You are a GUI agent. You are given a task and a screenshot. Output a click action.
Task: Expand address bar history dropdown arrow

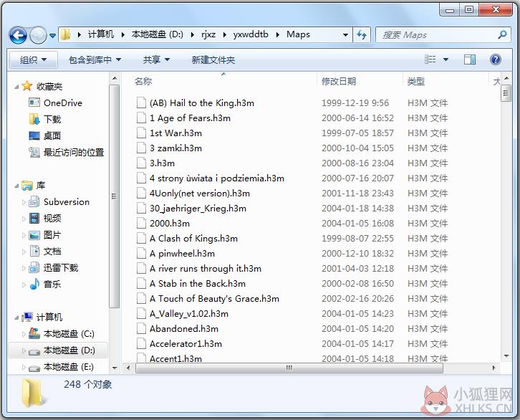coord(345,34)
